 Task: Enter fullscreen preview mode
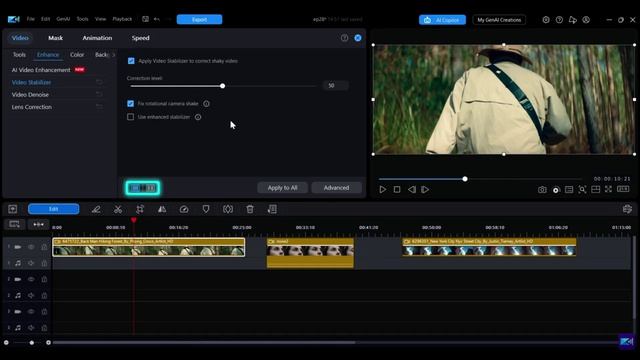609,189
